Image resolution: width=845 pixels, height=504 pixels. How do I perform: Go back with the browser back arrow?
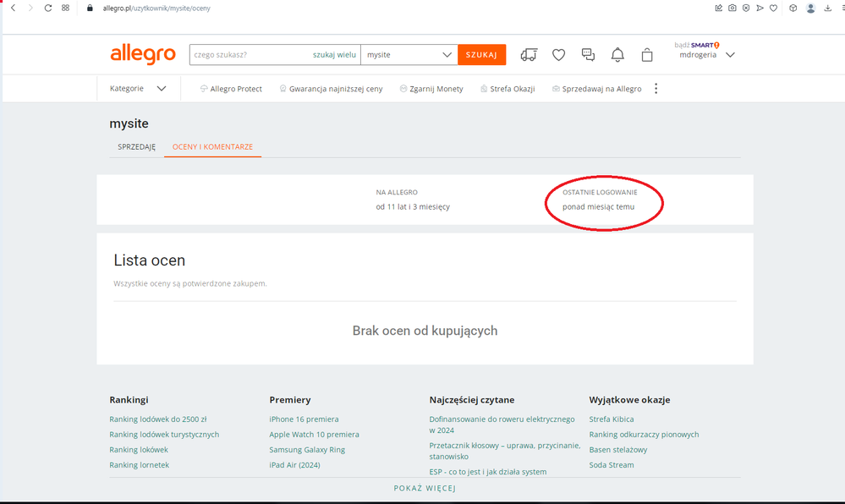[14, 8]
